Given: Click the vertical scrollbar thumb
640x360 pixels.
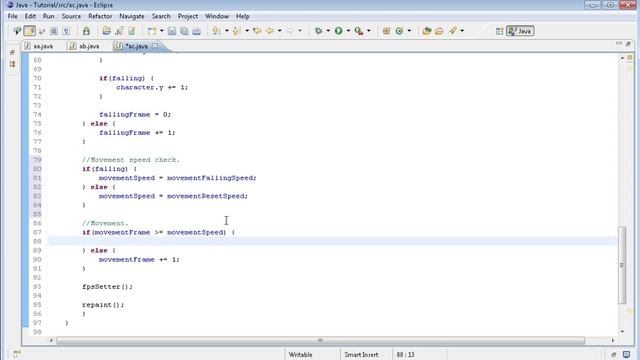Looking at the screenshot, I should [x=622, y=265].
